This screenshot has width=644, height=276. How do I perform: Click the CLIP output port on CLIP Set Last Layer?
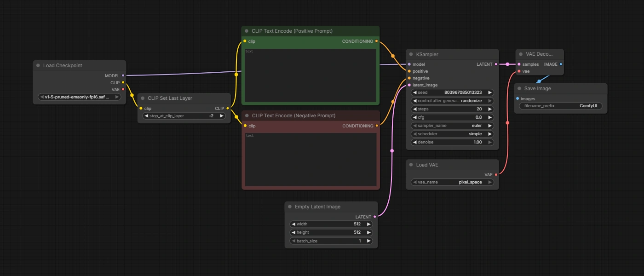click(x=227, y=109)
